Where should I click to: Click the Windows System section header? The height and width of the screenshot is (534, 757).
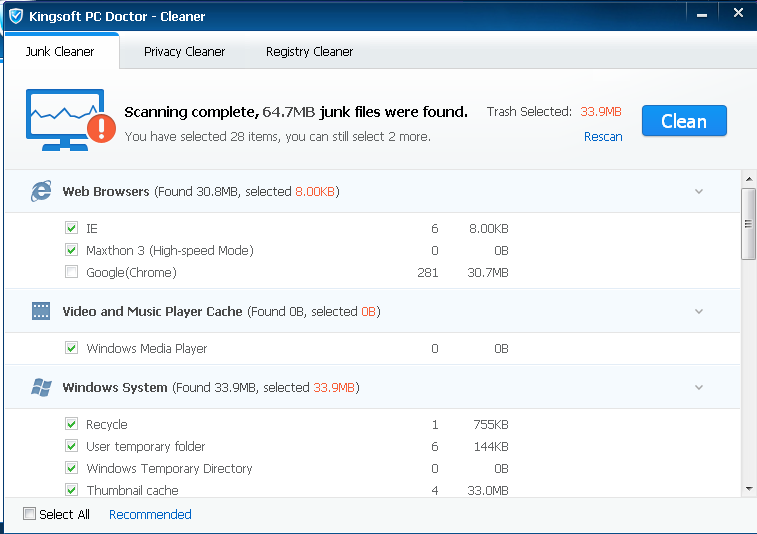point(372,387)
